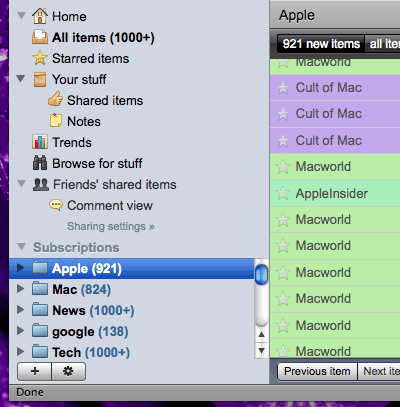Open Comment view label
The image size is (400, 407).
pyautogui.click(x=110, y=205)
